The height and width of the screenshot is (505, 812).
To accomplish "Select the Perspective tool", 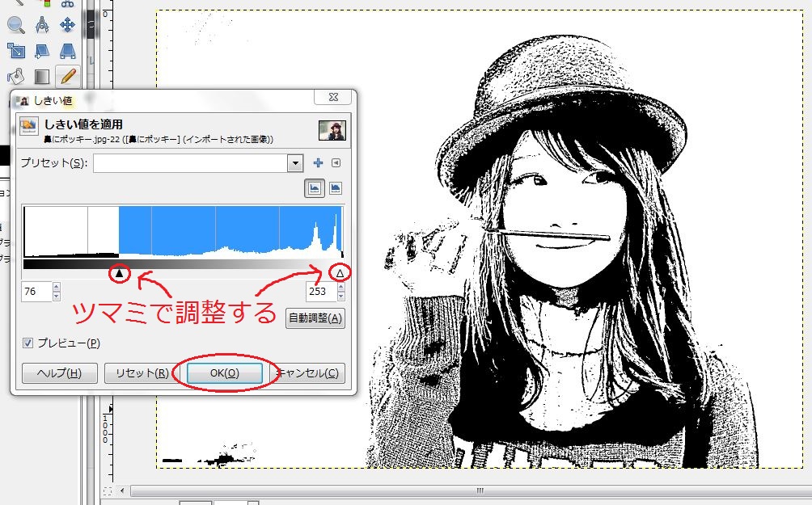I will coord(67,51).
